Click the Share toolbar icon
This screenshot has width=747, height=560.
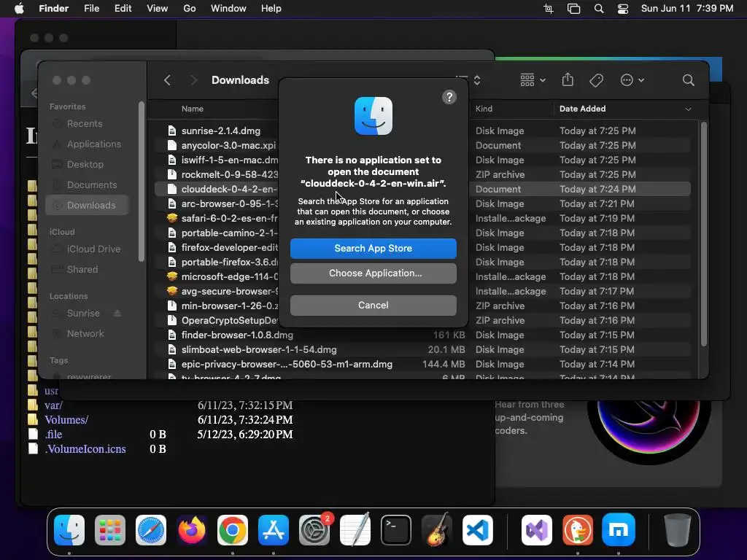pyautogui.click(x=568, y=79)
